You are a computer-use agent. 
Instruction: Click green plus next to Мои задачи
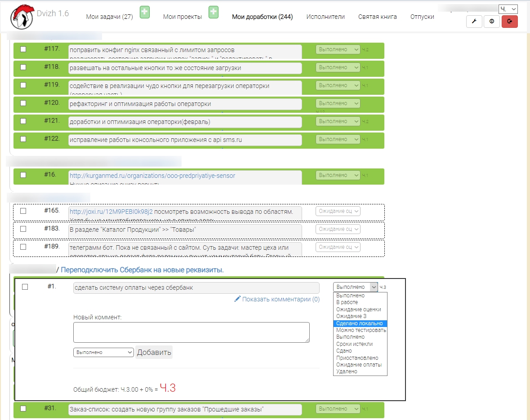(144, 12)
